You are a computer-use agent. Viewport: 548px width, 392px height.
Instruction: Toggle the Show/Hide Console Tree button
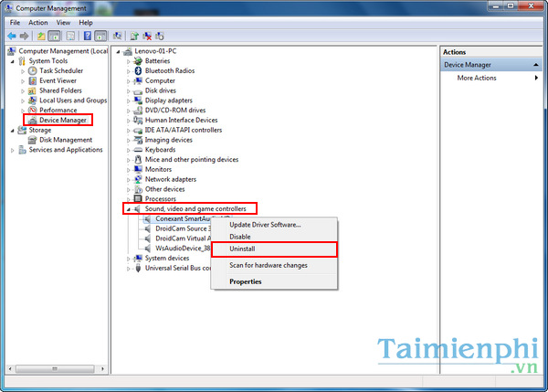tap(54, 36)
